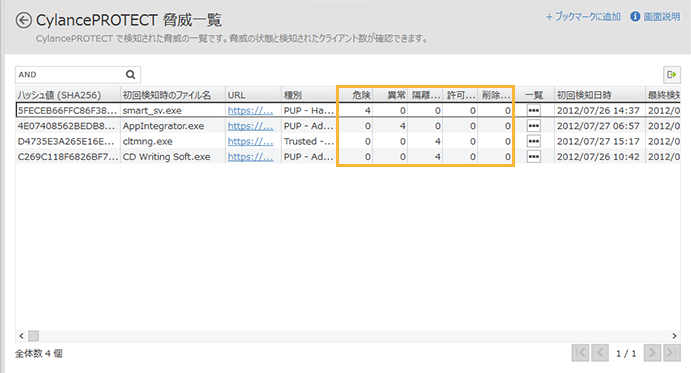691x373 pixels.
Task: Sort by 危険 column header
Action: [355, 95]
